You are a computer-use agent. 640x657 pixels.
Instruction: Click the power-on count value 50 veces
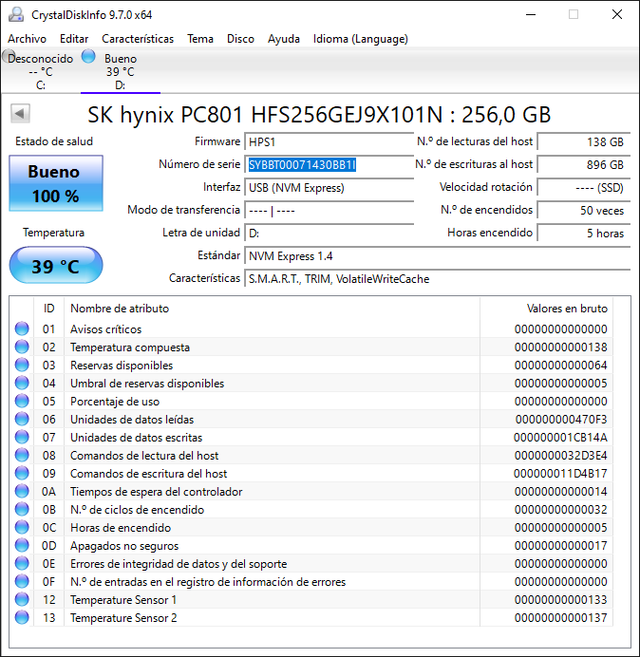coord(584,210)
